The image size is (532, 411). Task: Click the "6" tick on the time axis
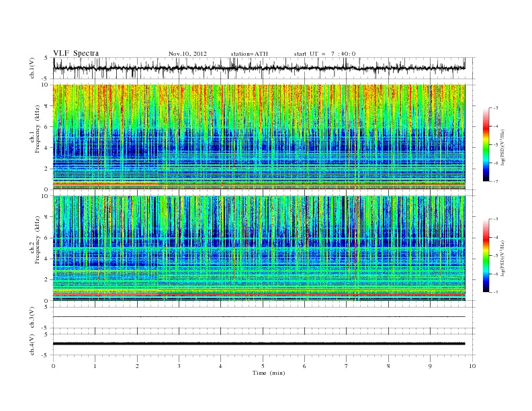pyautogui.click(x=304, y=366)
